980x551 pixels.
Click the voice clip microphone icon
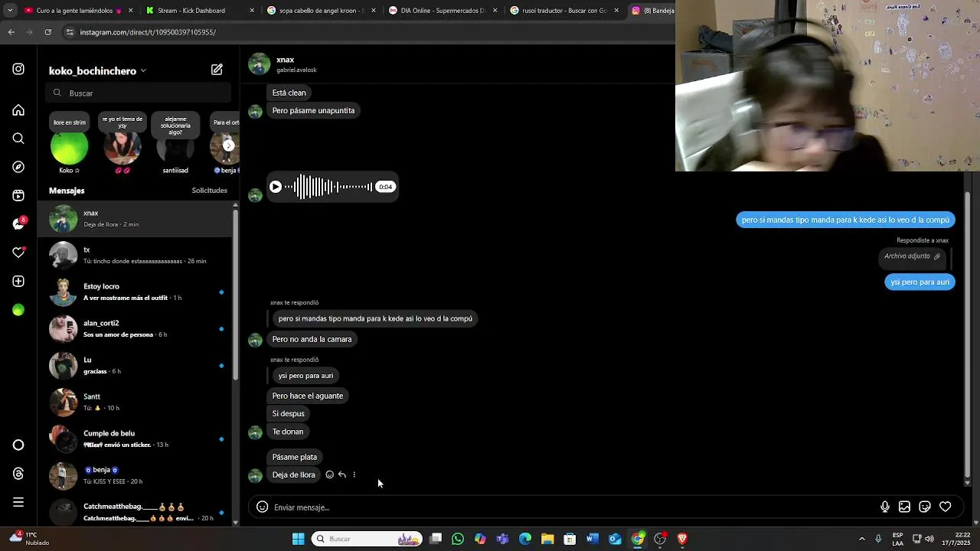pyautogui.click(x=884, y=507)
